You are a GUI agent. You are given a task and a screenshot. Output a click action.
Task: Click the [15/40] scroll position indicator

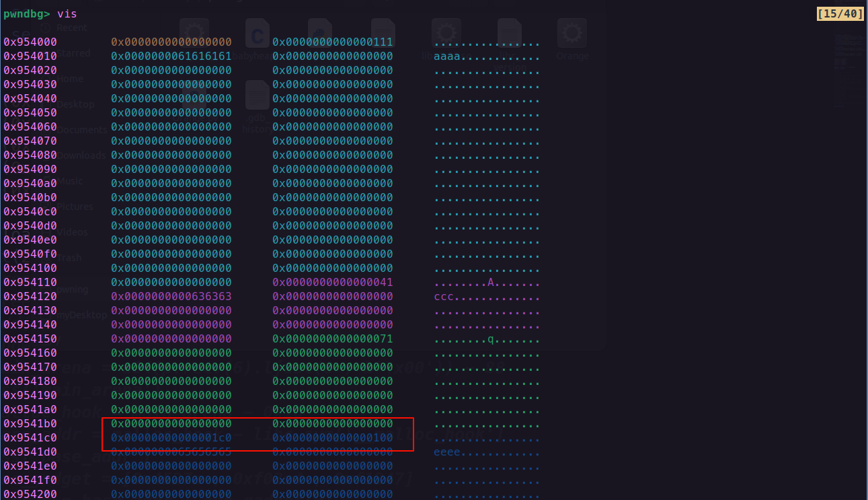[x=840, y=13]
